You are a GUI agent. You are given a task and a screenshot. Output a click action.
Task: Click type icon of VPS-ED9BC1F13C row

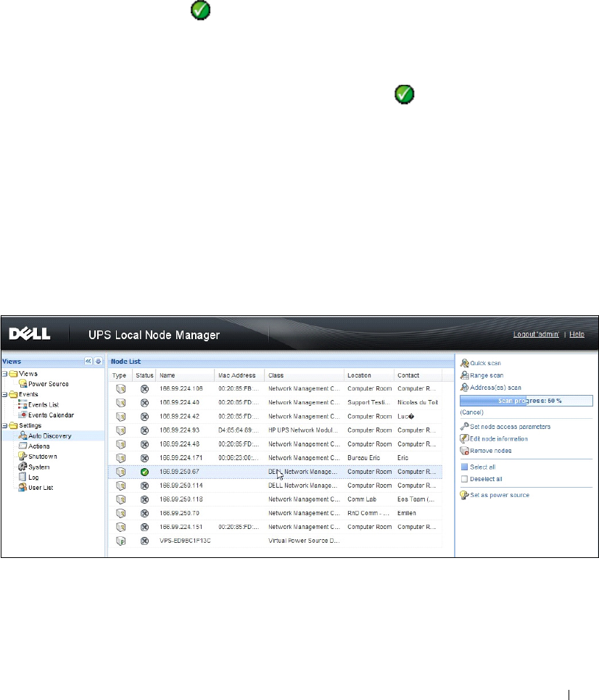(120, 541)
